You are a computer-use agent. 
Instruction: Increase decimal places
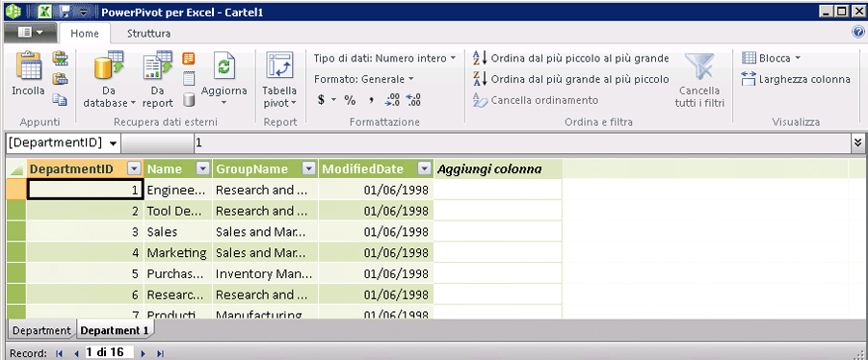tap(391, 100)
